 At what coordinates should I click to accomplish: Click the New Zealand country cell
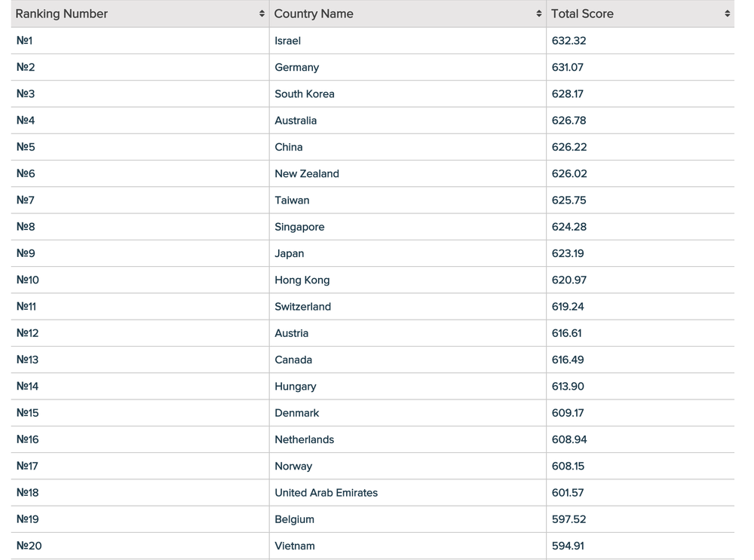307,173
